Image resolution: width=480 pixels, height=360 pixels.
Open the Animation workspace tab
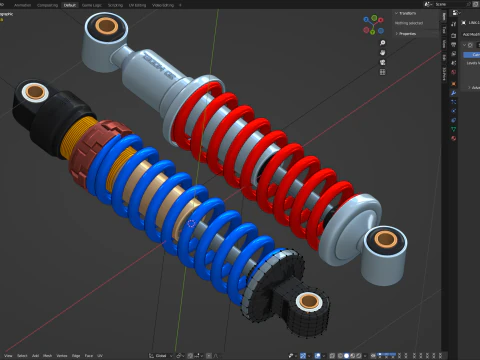click(22, 5)
